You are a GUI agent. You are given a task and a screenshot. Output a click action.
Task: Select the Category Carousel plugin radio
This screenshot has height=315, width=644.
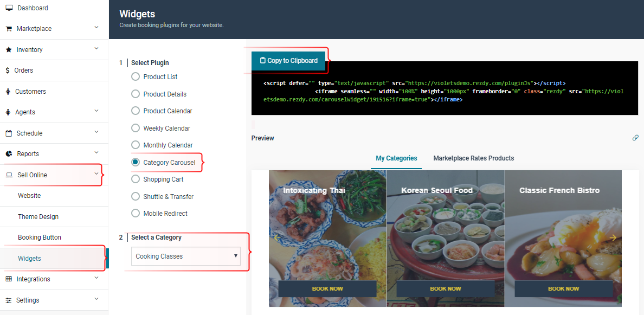tap(136, 162)
